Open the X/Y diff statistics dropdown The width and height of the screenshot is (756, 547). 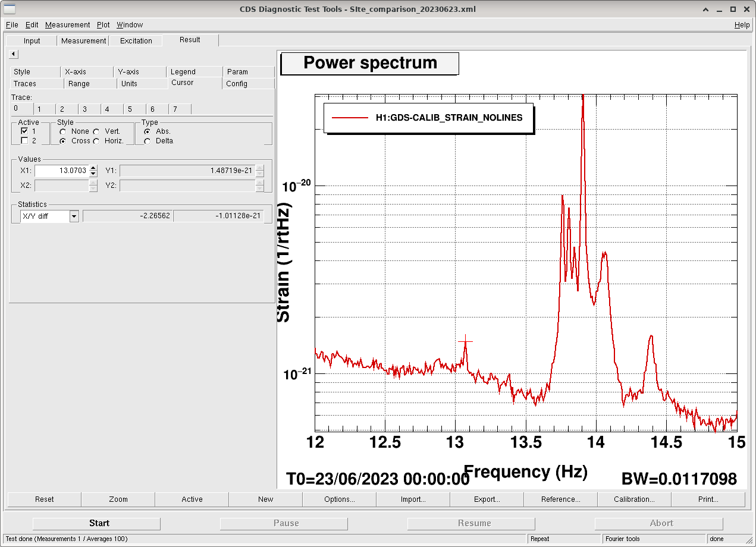tap(74, 216)
